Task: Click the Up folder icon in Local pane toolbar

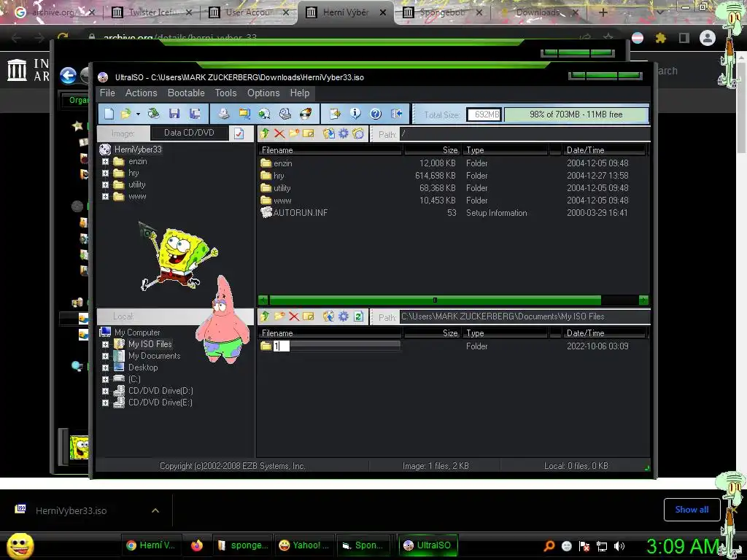Action: pyautogui.click(x=265, y=316)
